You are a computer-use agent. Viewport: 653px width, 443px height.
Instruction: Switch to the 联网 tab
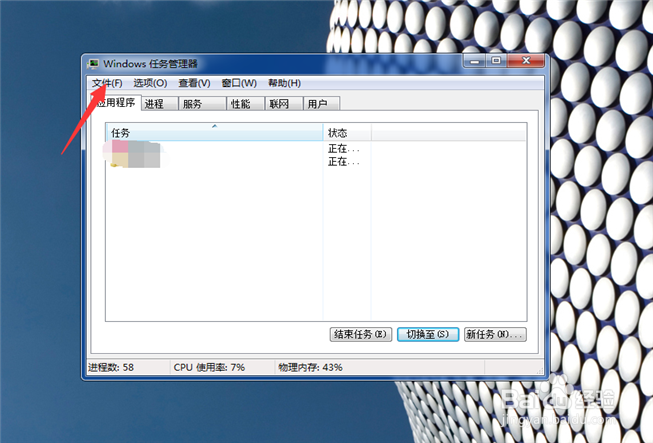(284, 104)
